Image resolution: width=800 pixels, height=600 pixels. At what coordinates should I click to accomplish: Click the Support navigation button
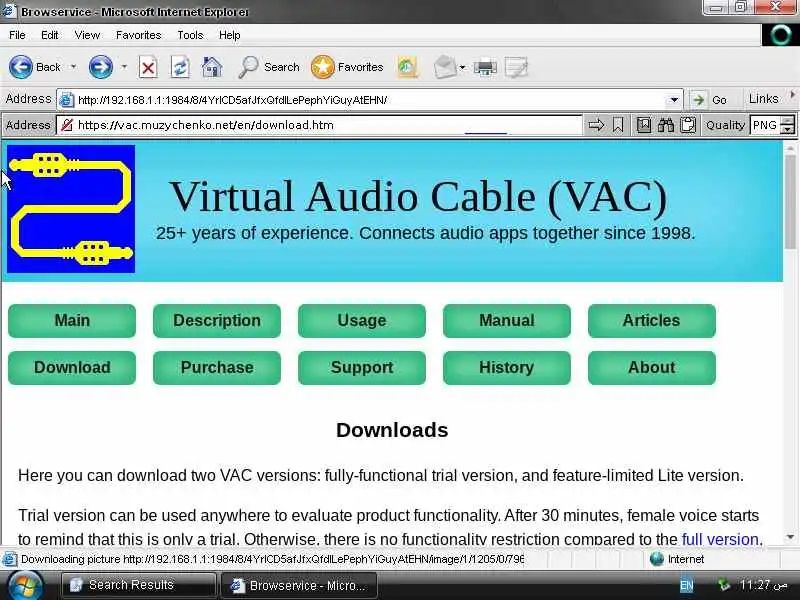362,367
